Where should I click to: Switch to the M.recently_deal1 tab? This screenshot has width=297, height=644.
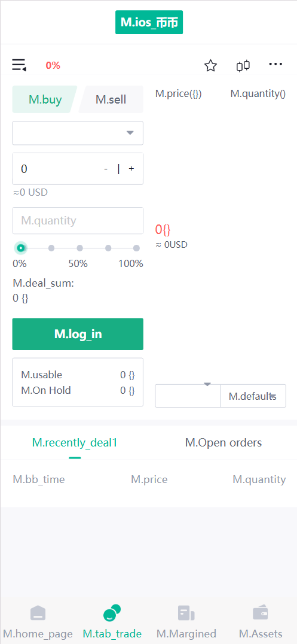coord(75,443)
